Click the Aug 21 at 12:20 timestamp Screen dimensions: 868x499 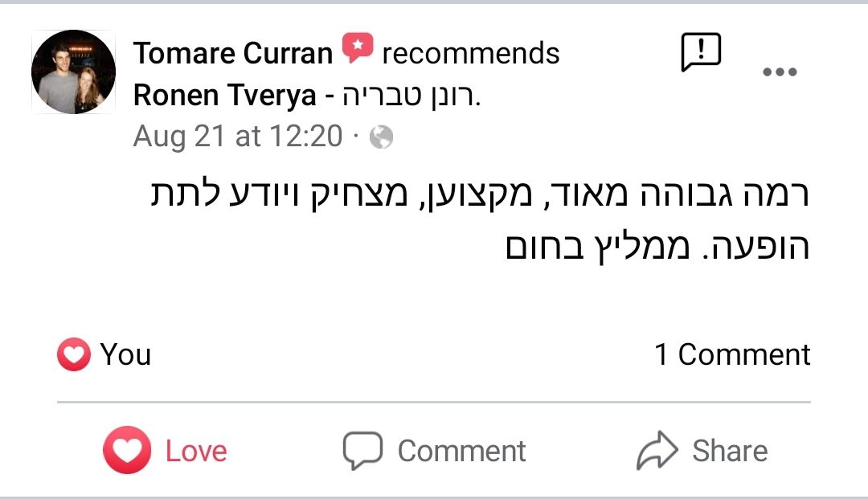point(238,137)
